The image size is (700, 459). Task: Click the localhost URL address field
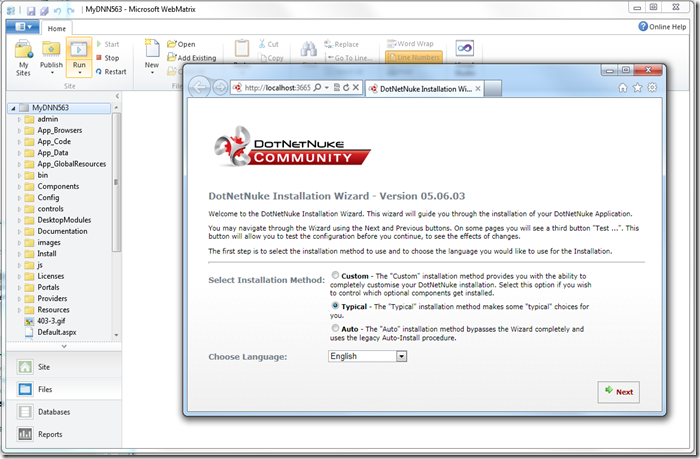tap(277, 88)
